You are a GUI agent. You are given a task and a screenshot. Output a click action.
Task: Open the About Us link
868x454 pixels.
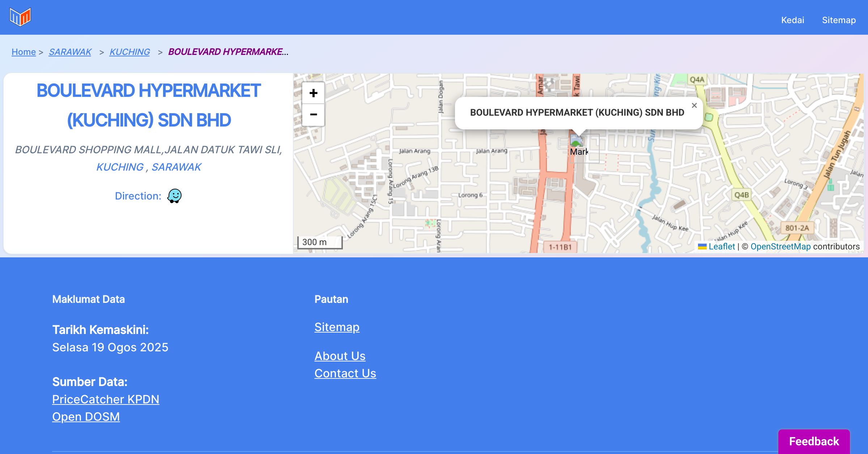pyautogui.click(x=340, y=356)
